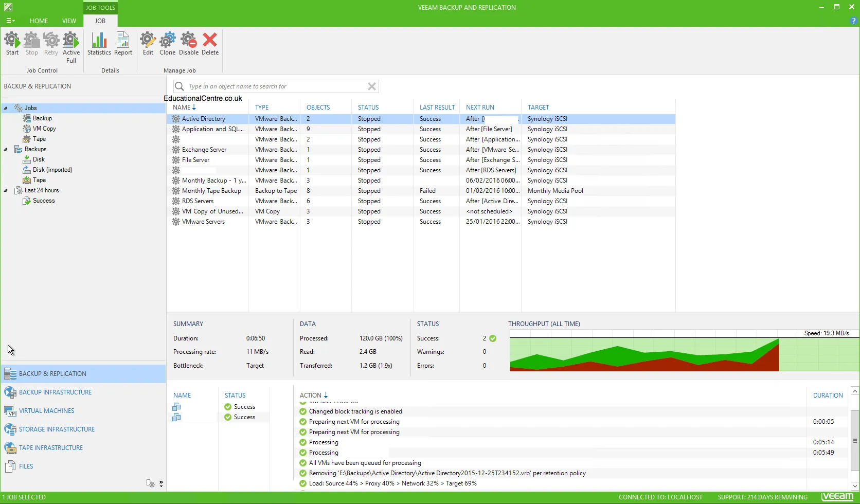Click the Stop job ribbon icon
The height and width of the screenshot is (504, 860).
click(32, 44)
